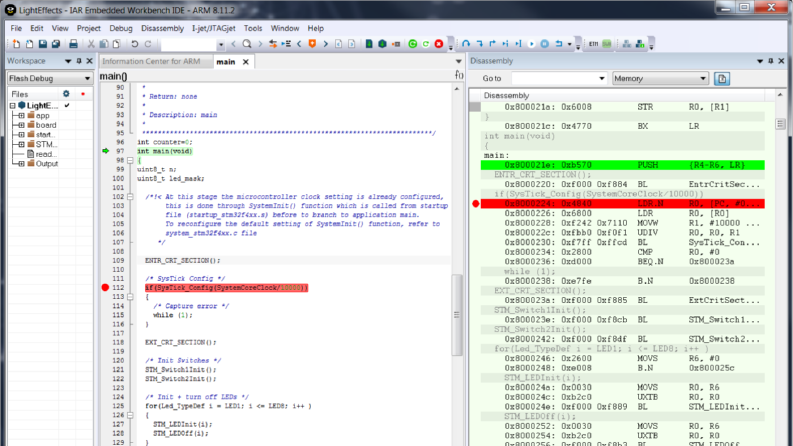Redo the last edit
The width and height of the screenshot is (793, 446).
point(148,44)
